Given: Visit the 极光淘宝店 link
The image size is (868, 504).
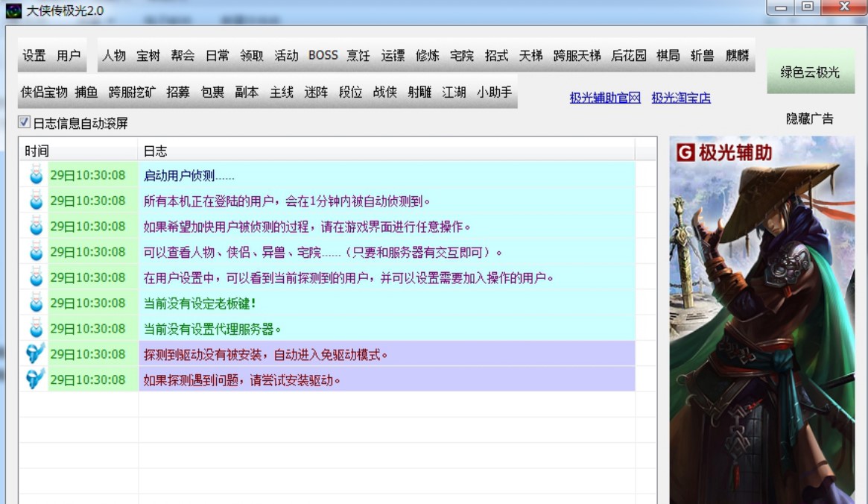Looking at the screenshot, I should tap(681, 98).
